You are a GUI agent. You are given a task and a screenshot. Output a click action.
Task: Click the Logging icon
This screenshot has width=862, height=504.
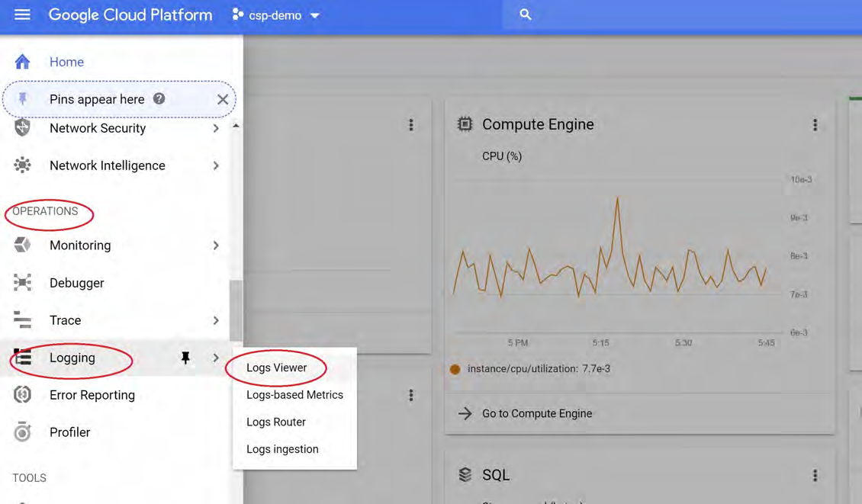click(23, 358)
